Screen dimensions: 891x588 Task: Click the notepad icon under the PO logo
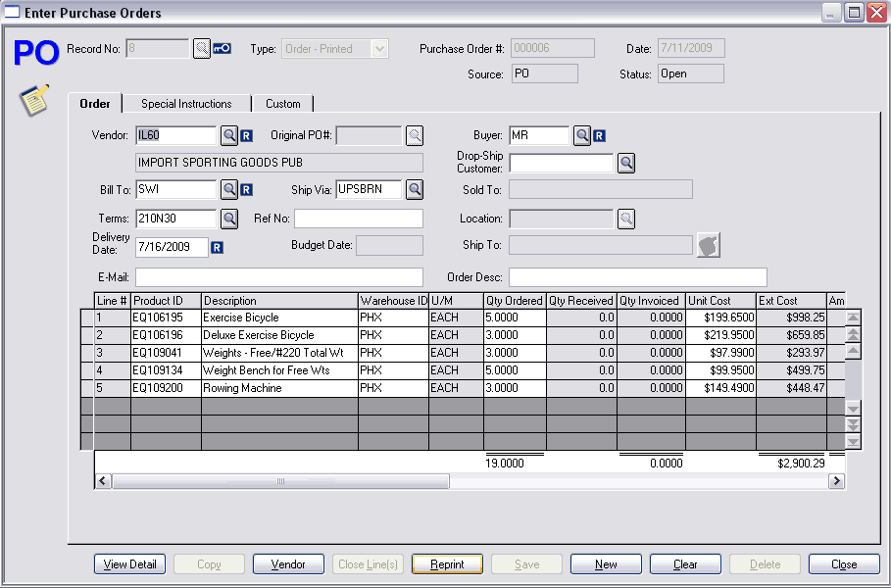pyautogui.click(x=35, y=99)
